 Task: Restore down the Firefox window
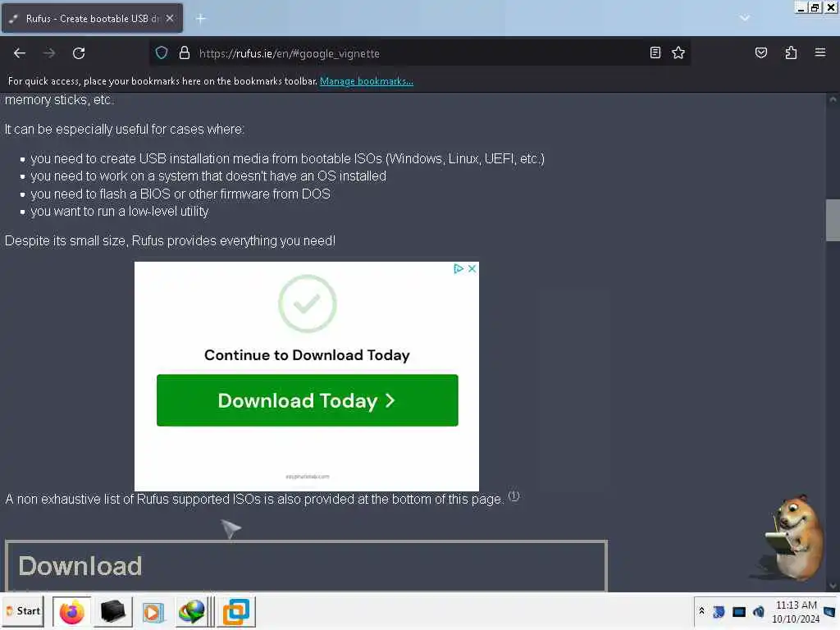[815, 7]
